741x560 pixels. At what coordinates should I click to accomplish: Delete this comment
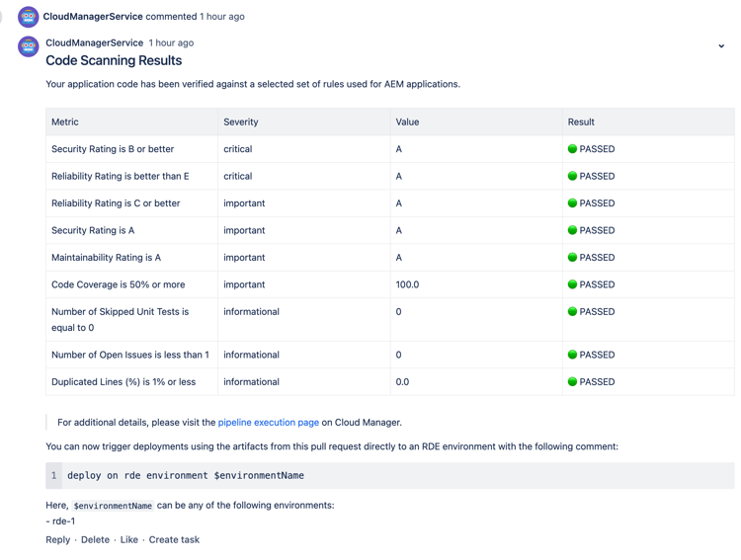pyautogui.click(x=95, y=539)
